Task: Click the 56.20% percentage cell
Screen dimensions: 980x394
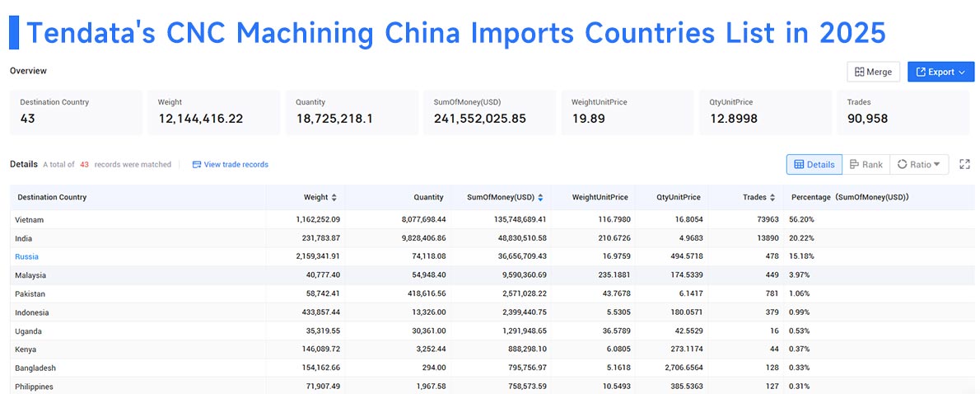Action: coord(802,219)
